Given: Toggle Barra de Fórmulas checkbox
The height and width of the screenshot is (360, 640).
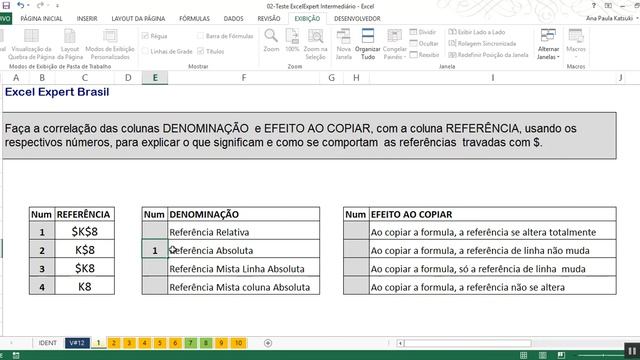Looking at the screenshot, I should point(200,36).
